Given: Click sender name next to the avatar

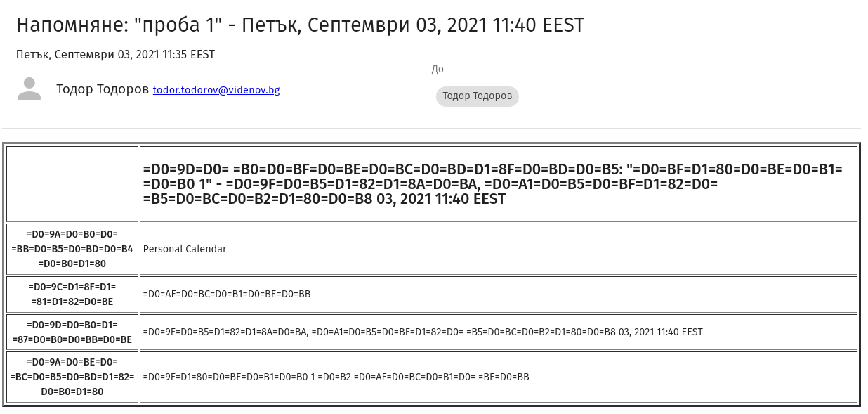Looking at the screenshot, I should coord(103,89).
